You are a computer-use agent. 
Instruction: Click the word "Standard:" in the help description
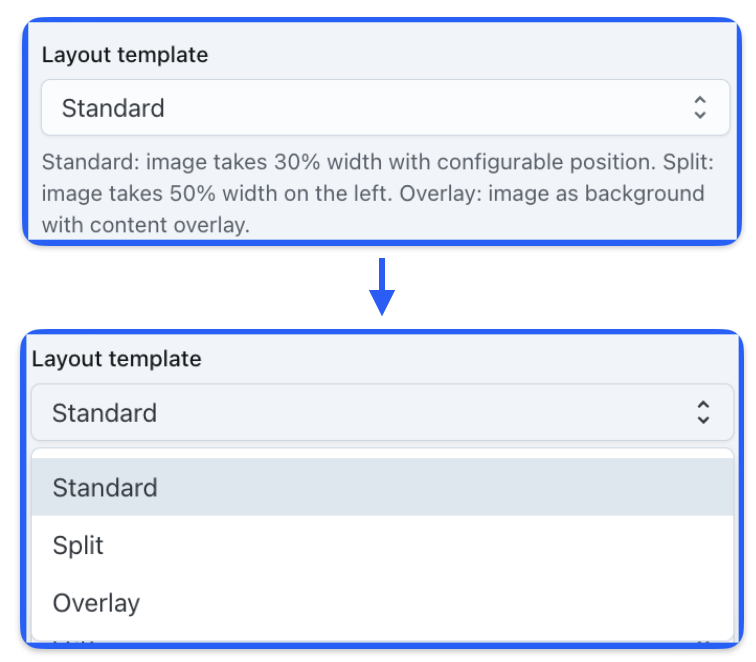[87, 163]
